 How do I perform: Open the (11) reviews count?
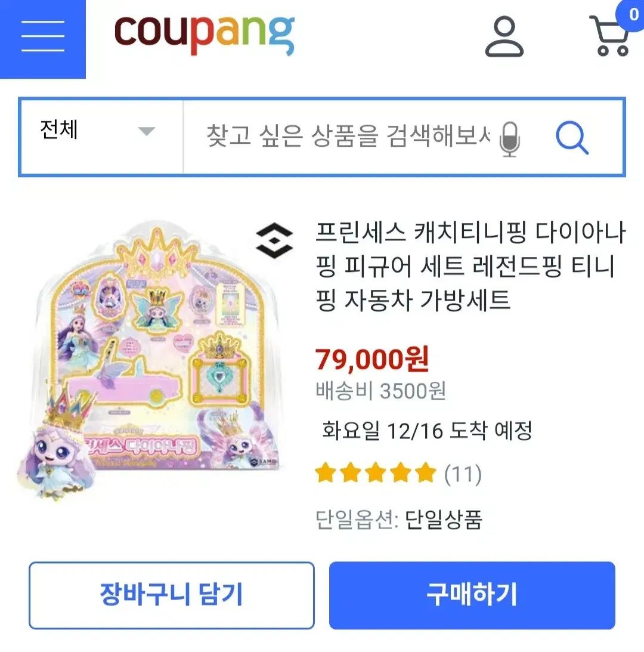click(x=463, y=474)
